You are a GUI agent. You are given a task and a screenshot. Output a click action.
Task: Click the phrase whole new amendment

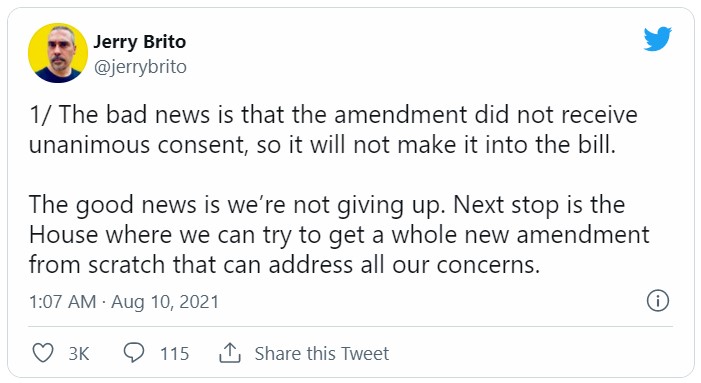coord(520,235)
